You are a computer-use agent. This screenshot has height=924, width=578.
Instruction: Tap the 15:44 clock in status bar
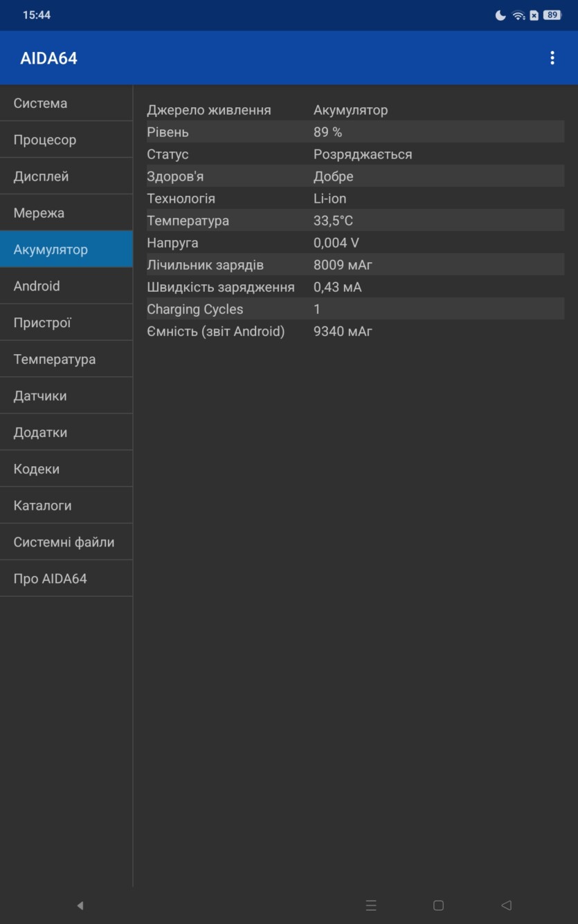37,15
